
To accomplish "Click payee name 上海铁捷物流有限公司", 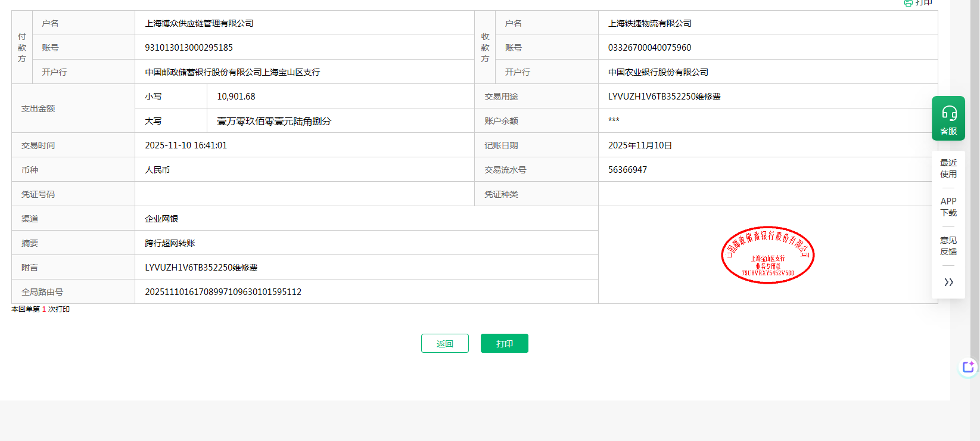I will (649, 23).
